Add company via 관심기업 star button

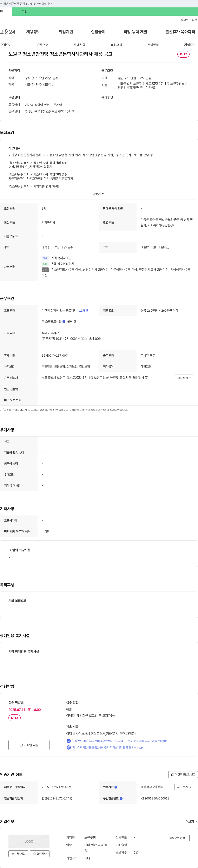(18, 854)
